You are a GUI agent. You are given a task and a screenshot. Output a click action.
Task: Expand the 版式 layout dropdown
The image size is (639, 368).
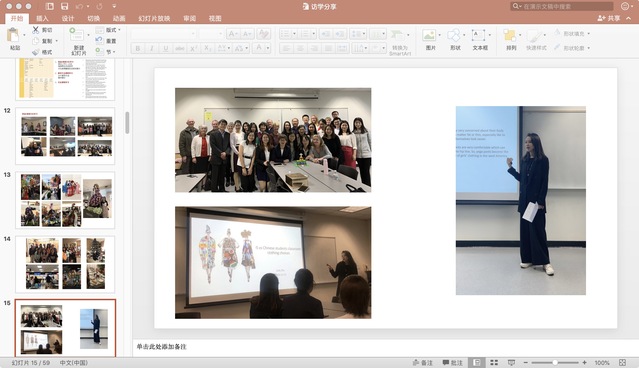click(x=119, y=30)
